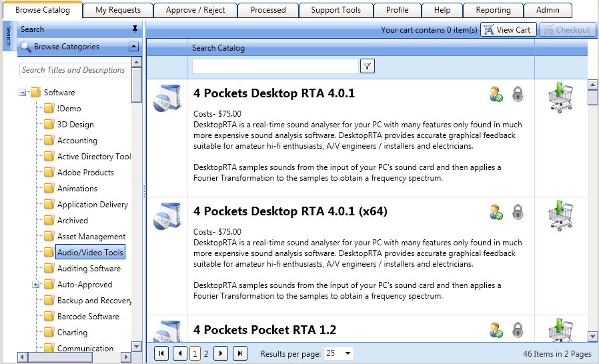
Task: Click the !Demo folder icon
Action: pyautogui.click(x=49, y=109)
